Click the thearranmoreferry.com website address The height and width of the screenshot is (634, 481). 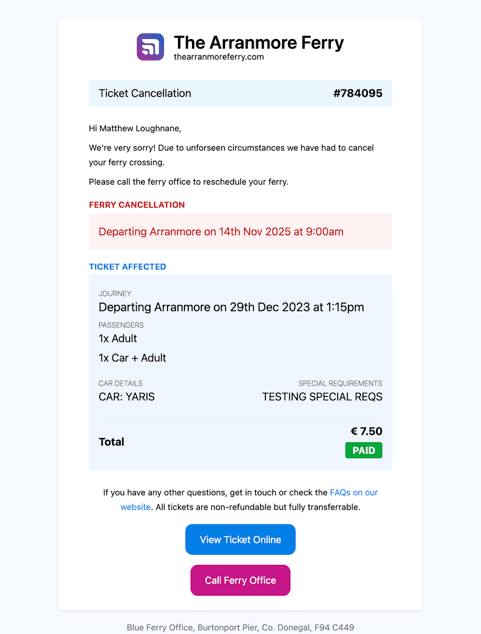point(219,57)
